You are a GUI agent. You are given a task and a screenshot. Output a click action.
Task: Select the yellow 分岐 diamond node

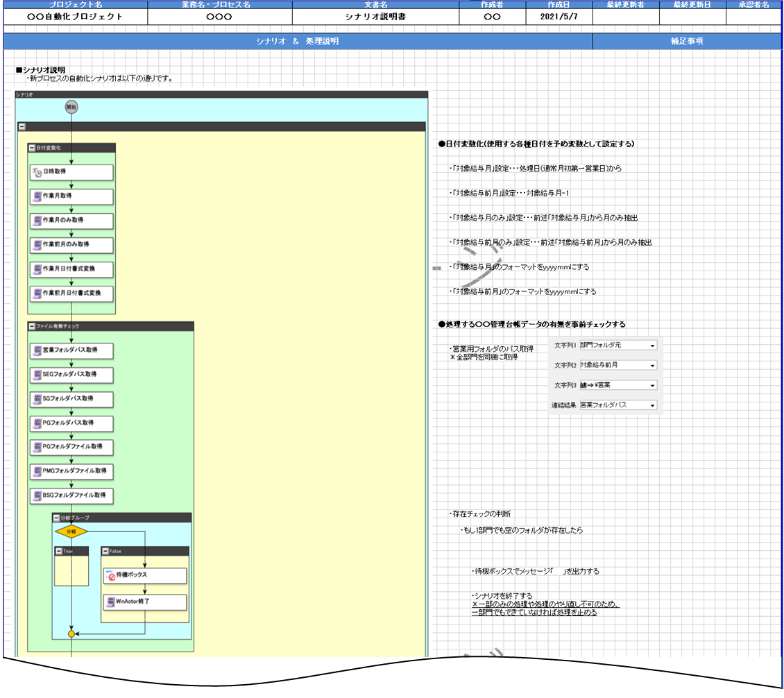tap(71, 531)
